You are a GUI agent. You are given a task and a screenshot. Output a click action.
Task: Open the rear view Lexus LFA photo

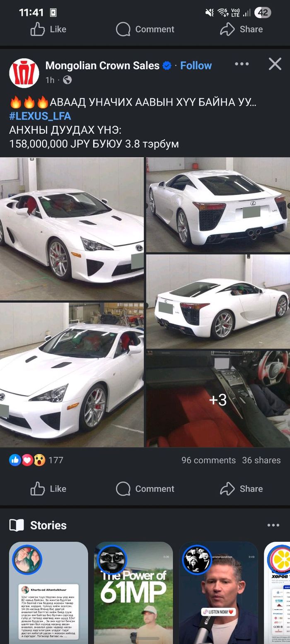coord(218,205)
